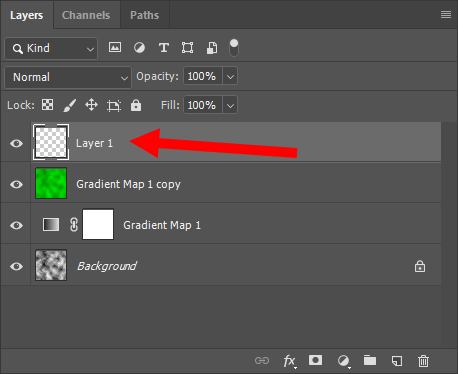Delete layer trash icon
The image size is (458, 374).
pos(423,361)
